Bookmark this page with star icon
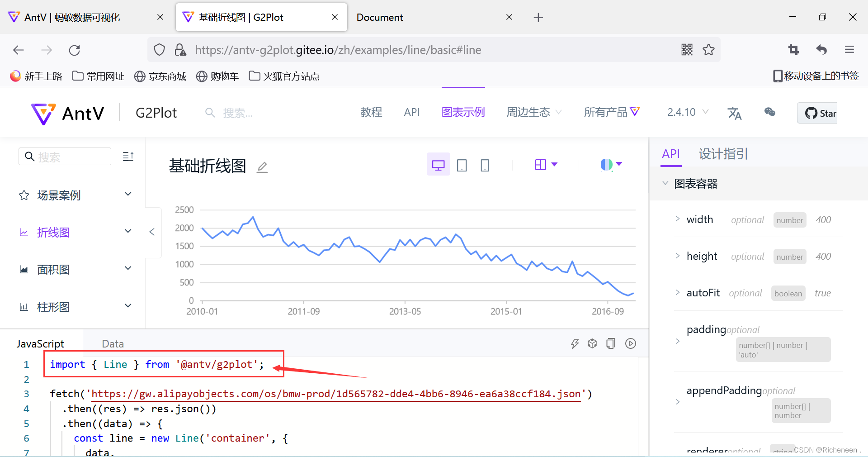 pos(709,50)
